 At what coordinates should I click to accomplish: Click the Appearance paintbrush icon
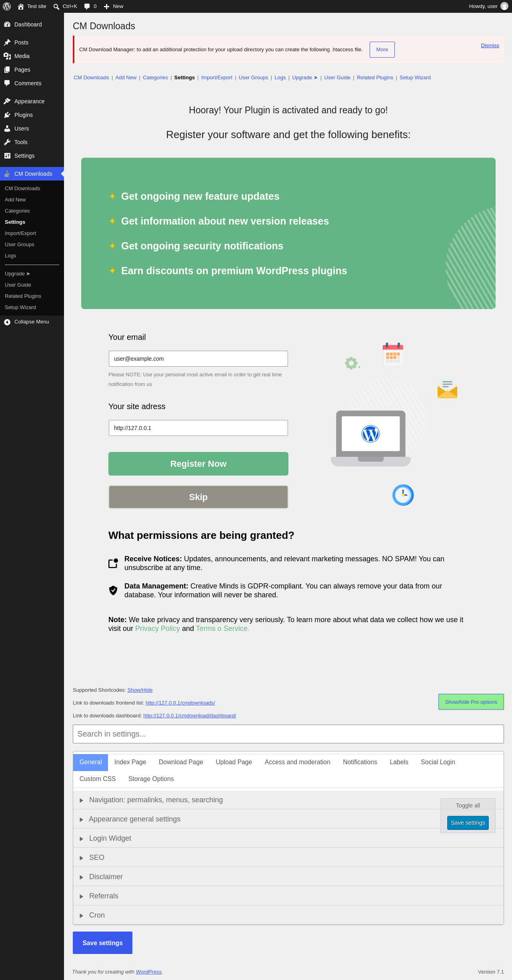click(x=7, y=101)
